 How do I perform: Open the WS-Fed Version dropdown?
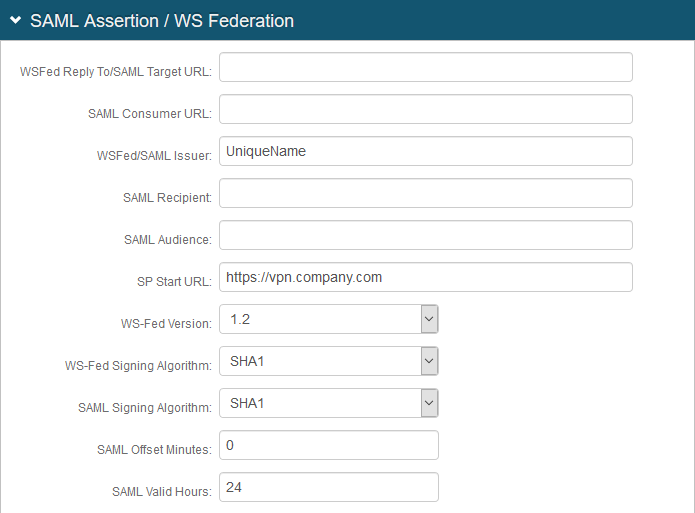[328, 319]
